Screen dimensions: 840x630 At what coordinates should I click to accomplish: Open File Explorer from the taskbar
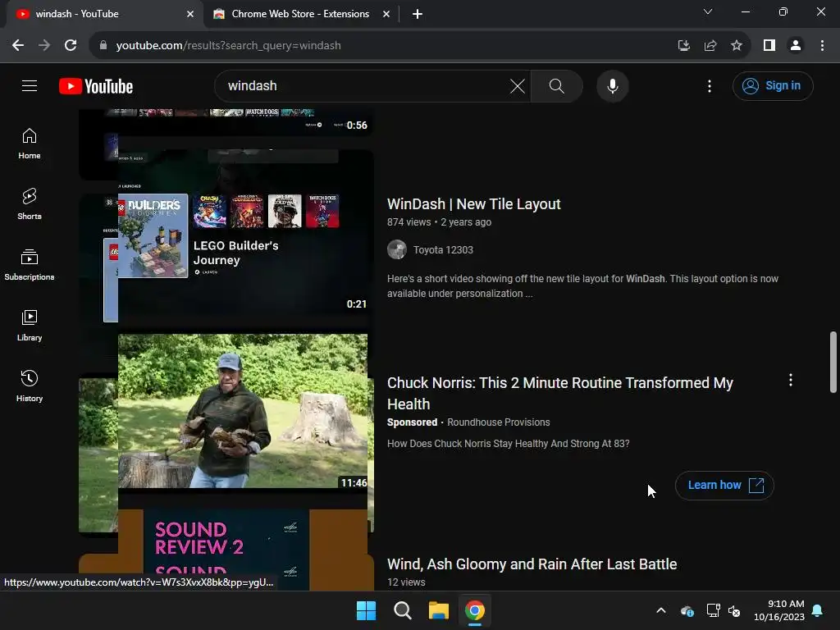tap(438, 610)
